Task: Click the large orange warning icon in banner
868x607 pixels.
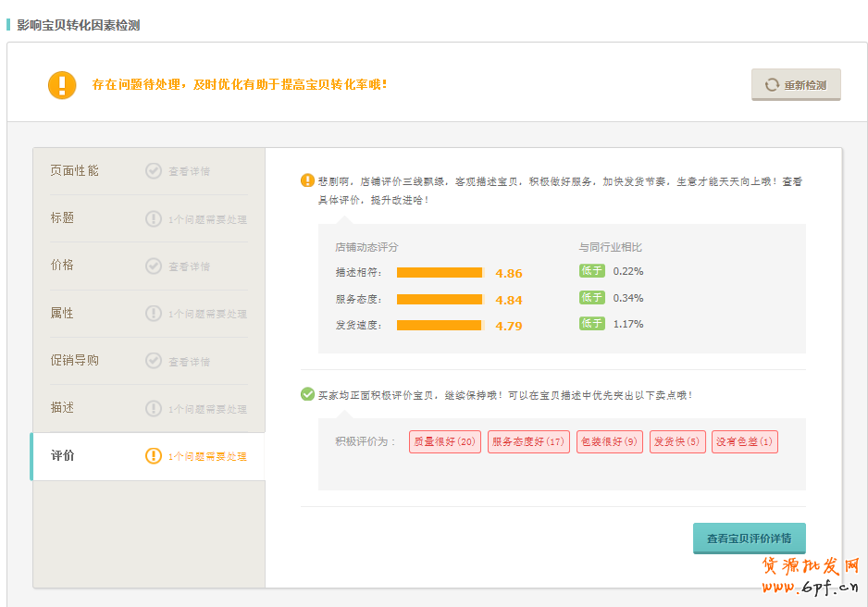Action: coord(62,85)
